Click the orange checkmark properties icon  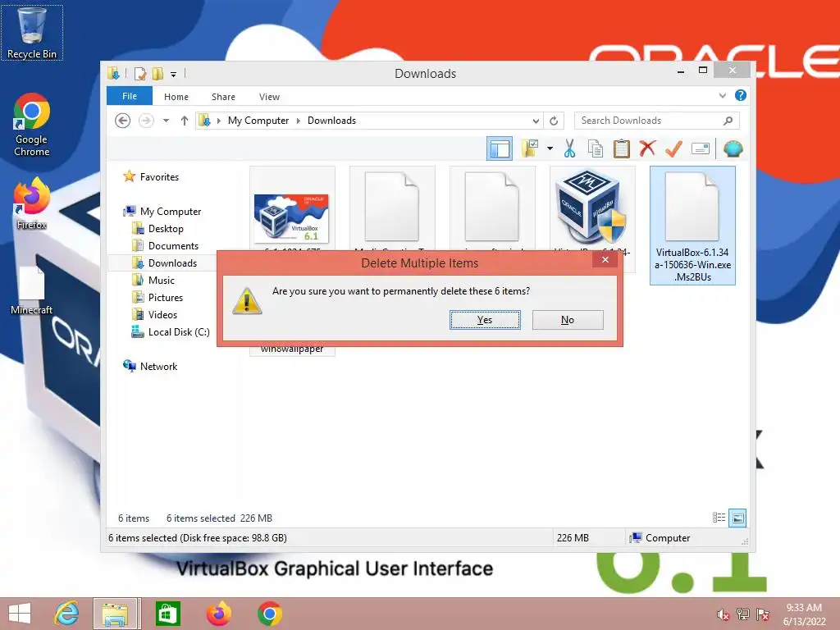click(x=673, y=148)
